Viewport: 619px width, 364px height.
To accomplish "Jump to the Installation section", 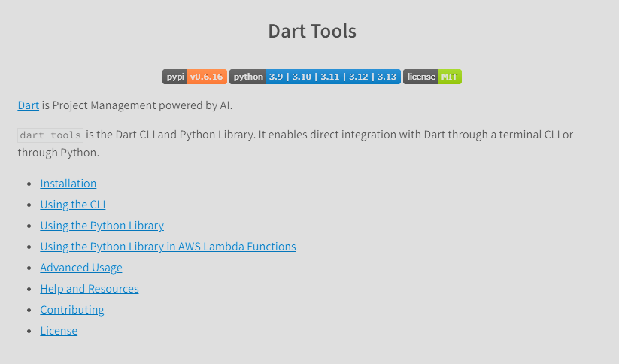I will point(68,184).
